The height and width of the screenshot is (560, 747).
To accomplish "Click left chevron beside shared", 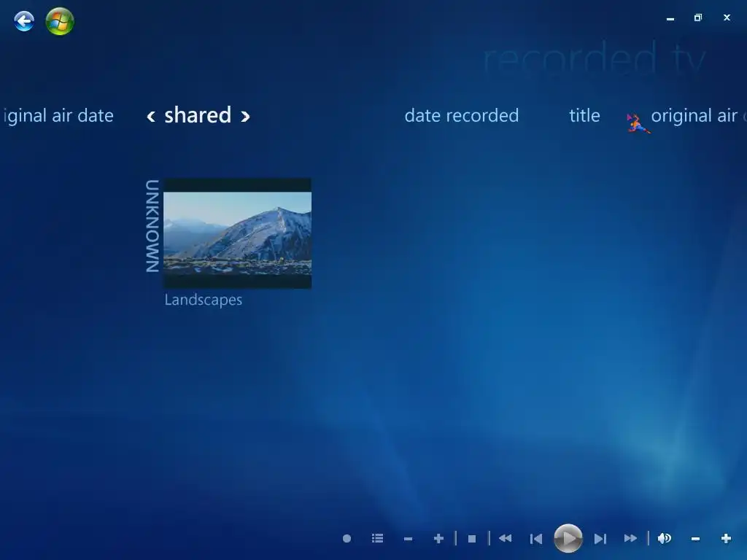I will 151,116.
